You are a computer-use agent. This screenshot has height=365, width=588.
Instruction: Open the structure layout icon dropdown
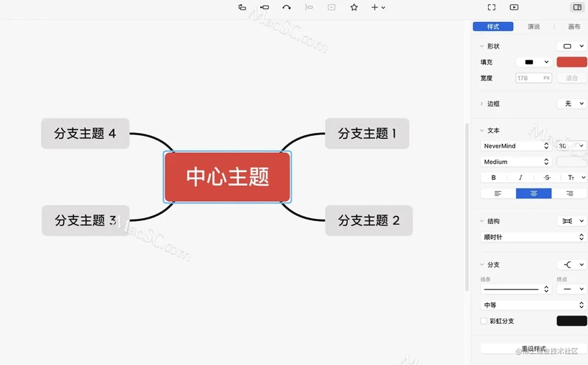(573, 221)
